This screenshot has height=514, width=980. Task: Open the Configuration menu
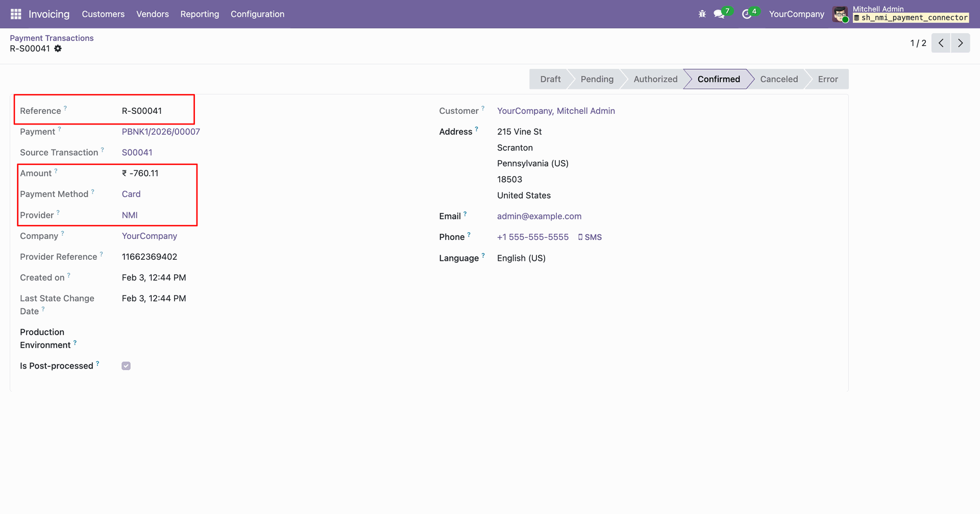tap(257, 14)
